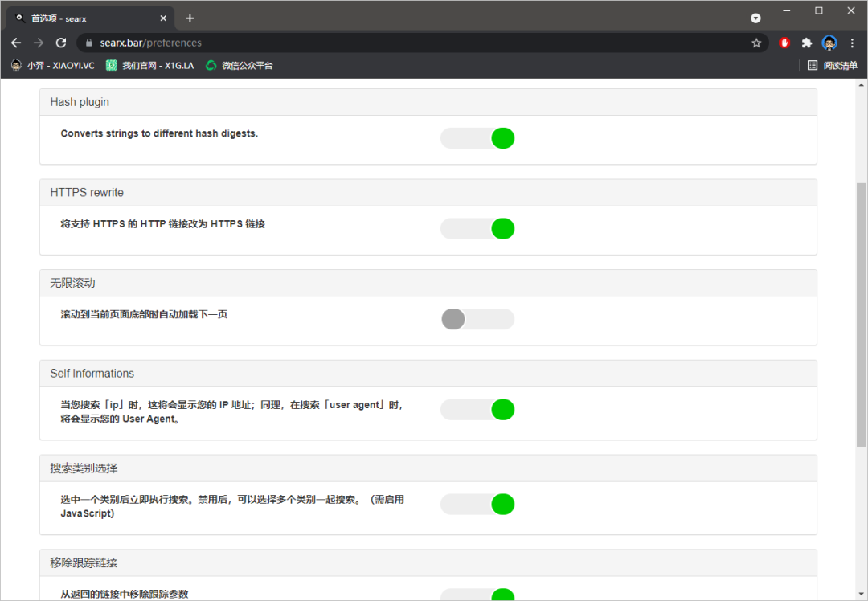Viewport: 868px width, 601px height.
Task: Open the Chrome profile avatar
Action: pos(829,43)
